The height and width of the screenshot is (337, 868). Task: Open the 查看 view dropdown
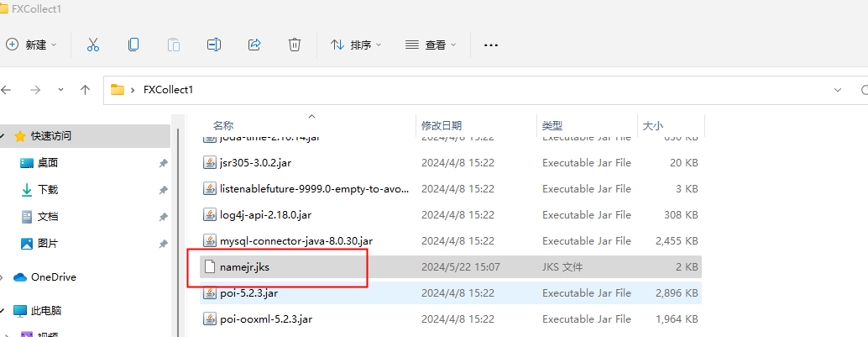(x=431, y=45)
